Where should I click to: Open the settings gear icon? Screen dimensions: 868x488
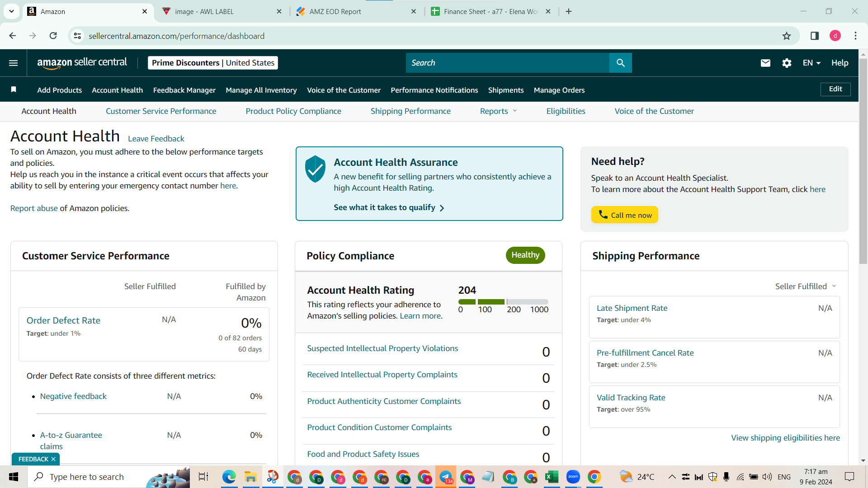(x=787, y=63)
